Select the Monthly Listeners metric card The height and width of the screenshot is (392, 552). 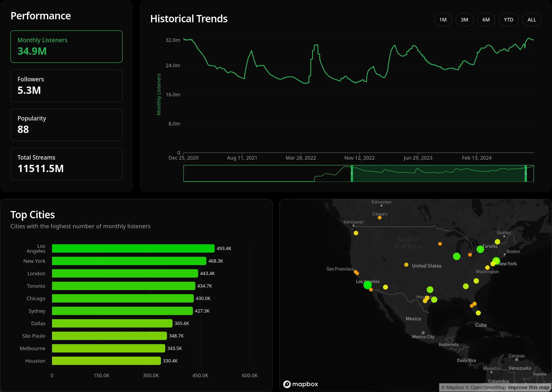point(66,46)
